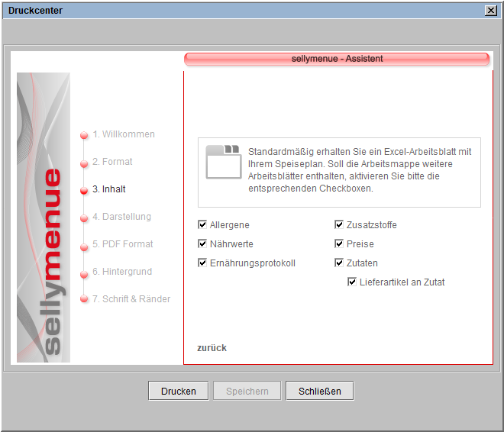
Task: Toggle the Zusatzstoffe checkbox
Action: coord(339,224)
